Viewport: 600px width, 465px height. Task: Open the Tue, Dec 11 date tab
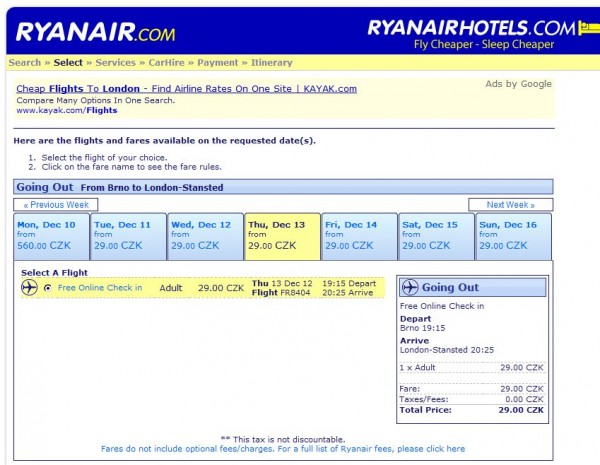click(x=129, y=237)
